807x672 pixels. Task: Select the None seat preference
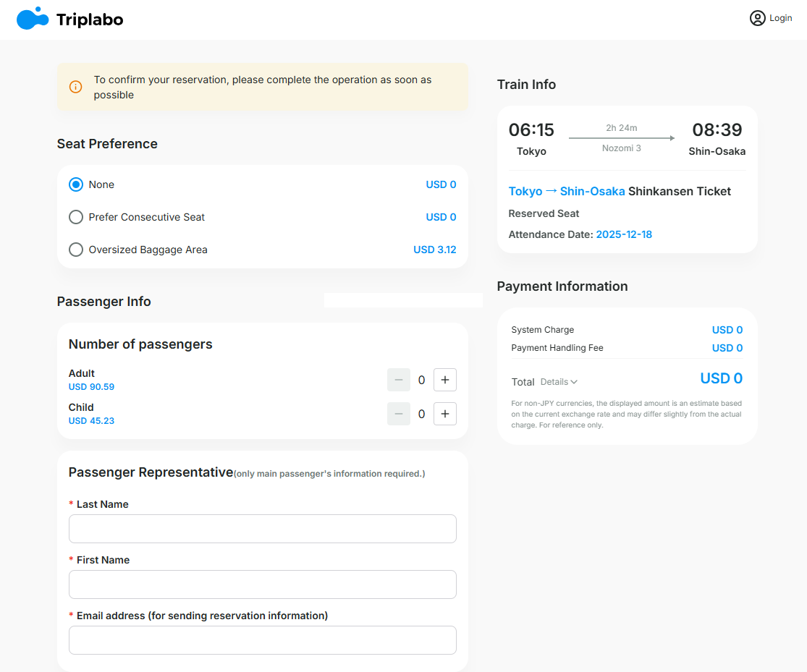pos(76,184)
